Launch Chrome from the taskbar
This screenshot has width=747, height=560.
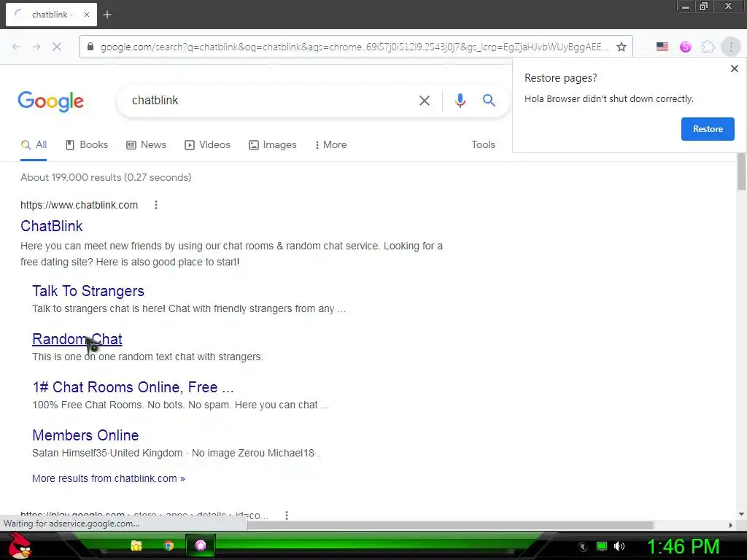point(169,545)
